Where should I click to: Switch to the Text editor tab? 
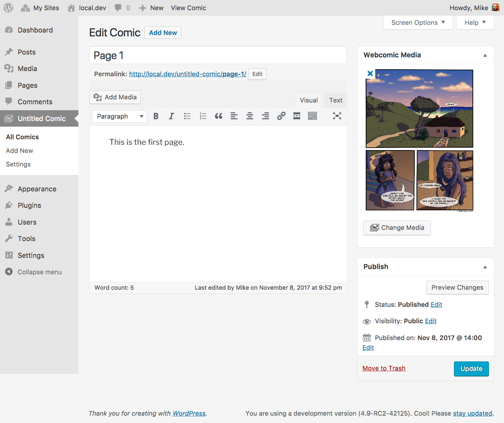tap(335, 100)
